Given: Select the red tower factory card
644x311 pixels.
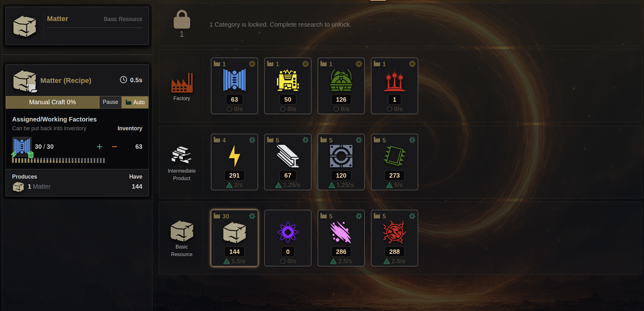Looking at the screenshot, I should 394,86.
